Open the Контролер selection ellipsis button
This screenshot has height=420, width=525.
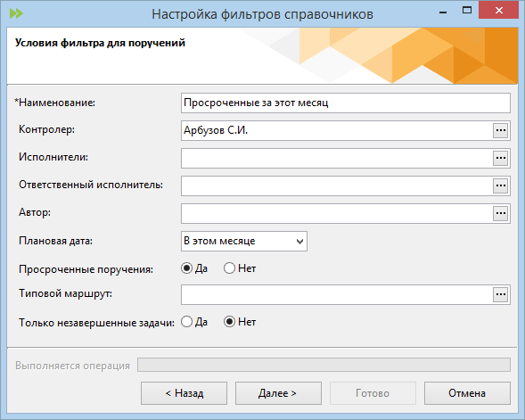pyautogui.click(x=501, y=130)
